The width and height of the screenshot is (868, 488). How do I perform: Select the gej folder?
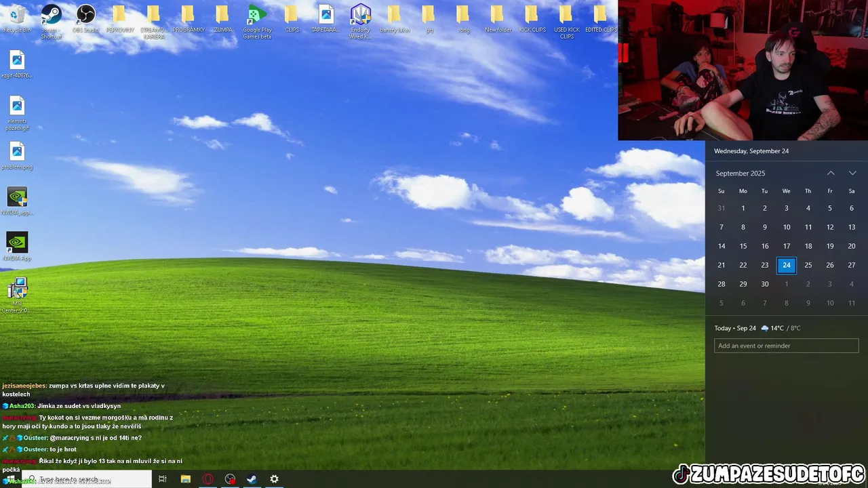pyautogui.click(x=429, y=19)
